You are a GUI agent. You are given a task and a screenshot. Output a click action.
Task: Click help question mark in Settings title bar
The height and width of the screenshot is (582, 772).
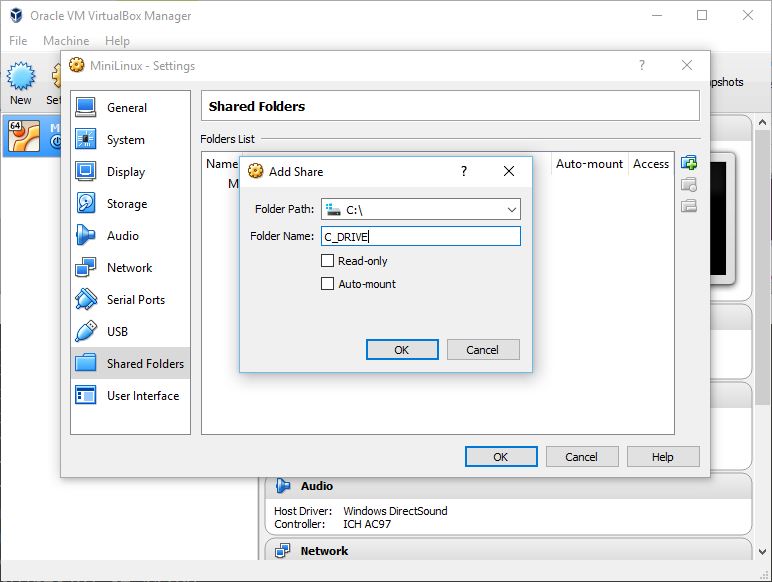coord(642,65)
